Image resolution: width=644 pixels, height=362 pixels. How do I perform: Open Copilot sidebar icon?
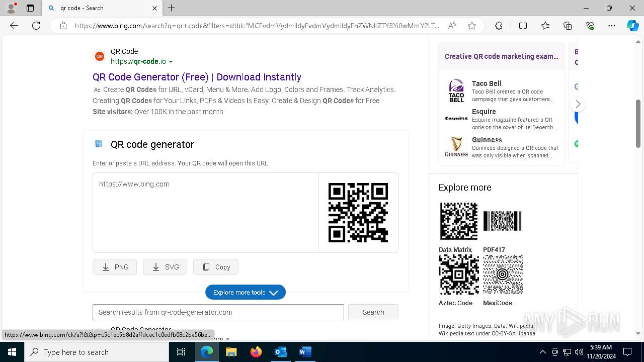coord(632,26)
